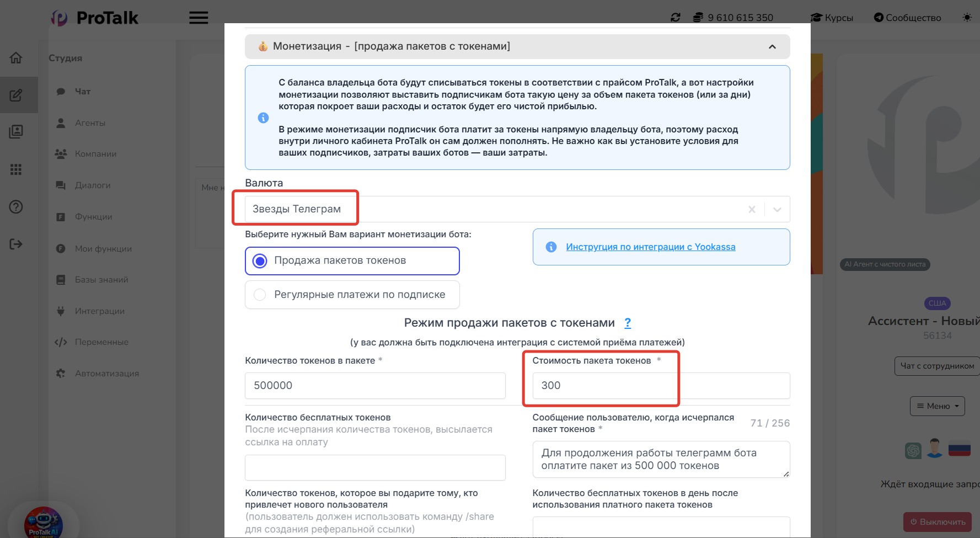Click the Выключить button
The width and height of the screenshot is (980, 538).
[938, 521]
